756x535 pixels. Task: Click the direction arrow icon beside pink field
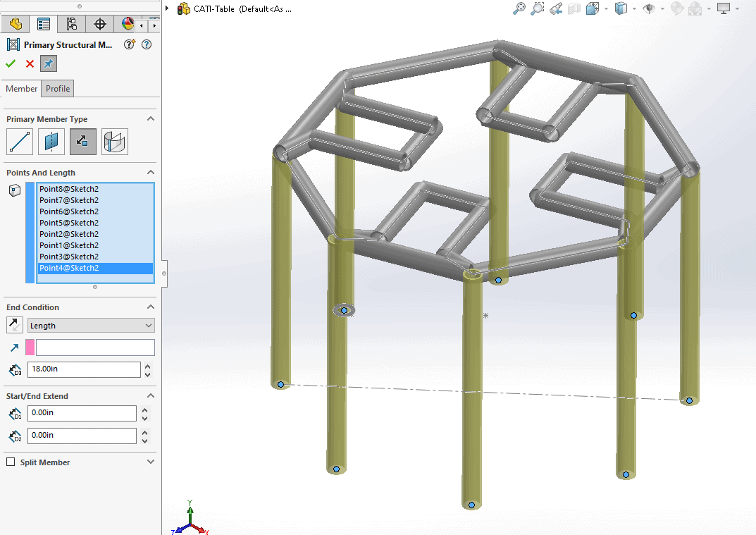tap(15, 348)
